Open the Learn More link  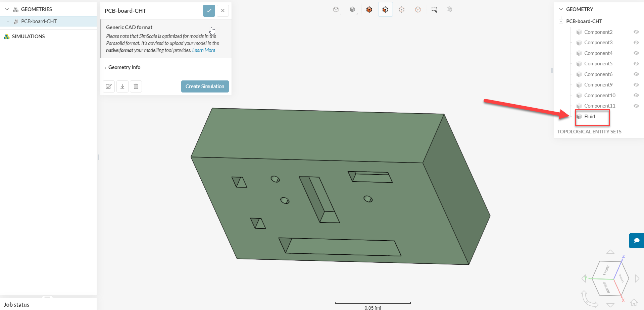point(204,50)
